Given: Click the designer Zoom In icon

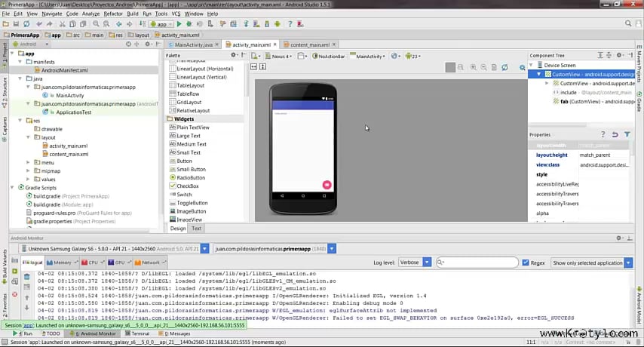Looking at the screenshot, I should 473,67.
